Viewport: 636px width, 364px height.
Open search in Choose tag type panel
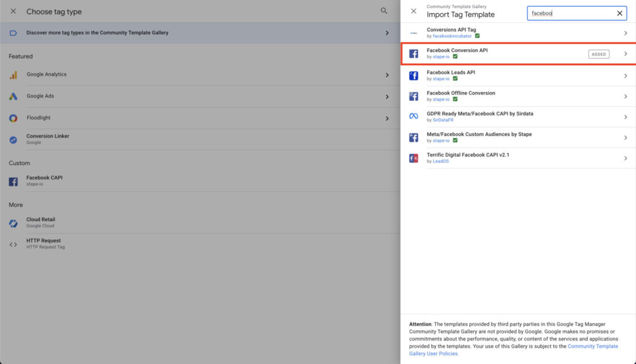(x=384, y=11)
